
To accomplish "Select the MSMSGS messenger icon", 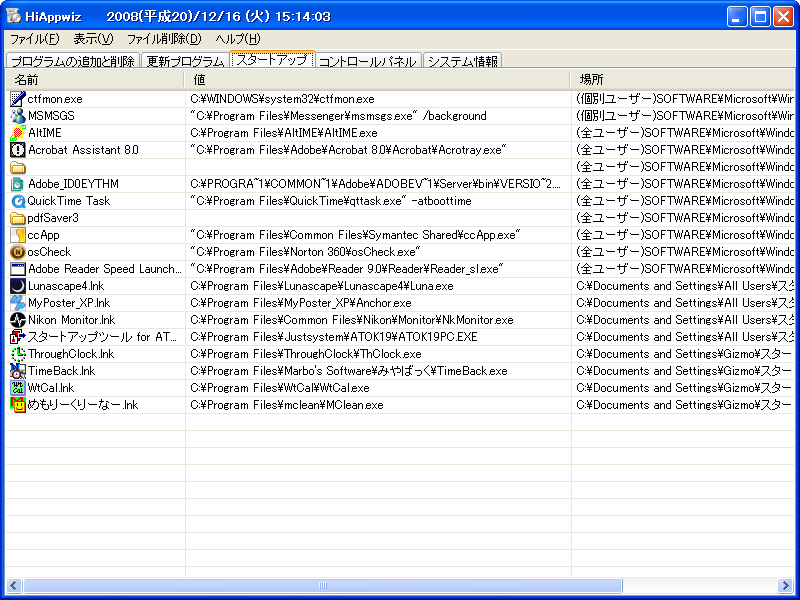I will 18,116.
